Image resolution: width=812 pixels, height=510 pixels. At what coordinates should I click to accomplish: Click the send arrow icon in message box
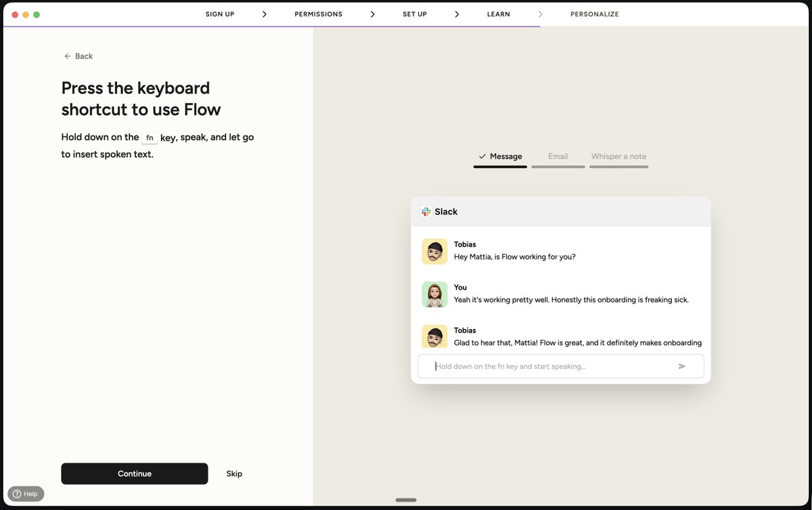[682, 366]
